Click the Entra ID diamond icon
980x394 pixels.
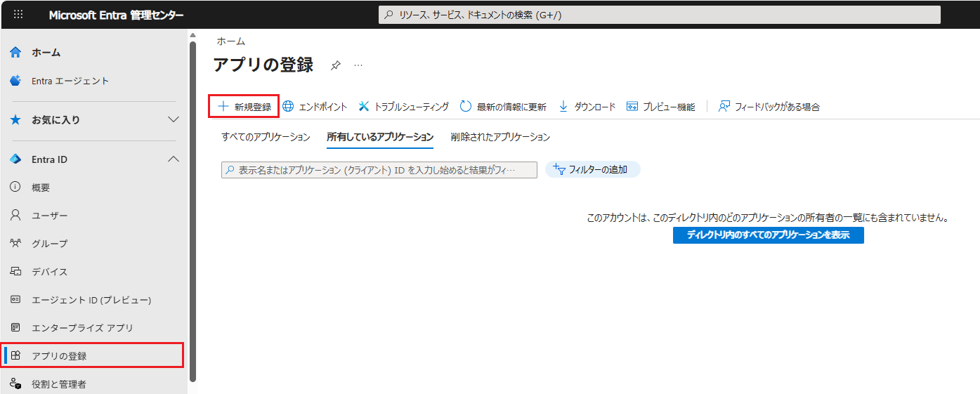click(15, 159)
